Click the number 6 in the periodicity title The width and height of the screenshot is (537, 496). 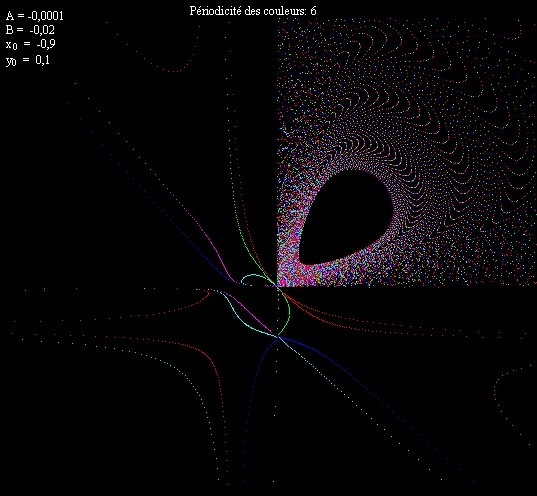(x=313, y=11)
